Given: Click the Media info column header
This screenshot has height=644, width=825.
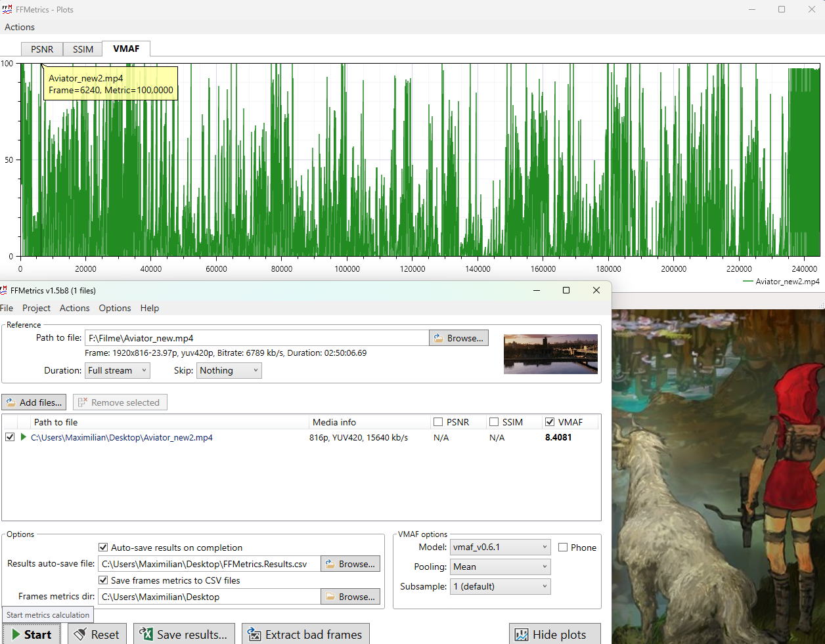Looking at the screenshot, I should tap(334, 422).
